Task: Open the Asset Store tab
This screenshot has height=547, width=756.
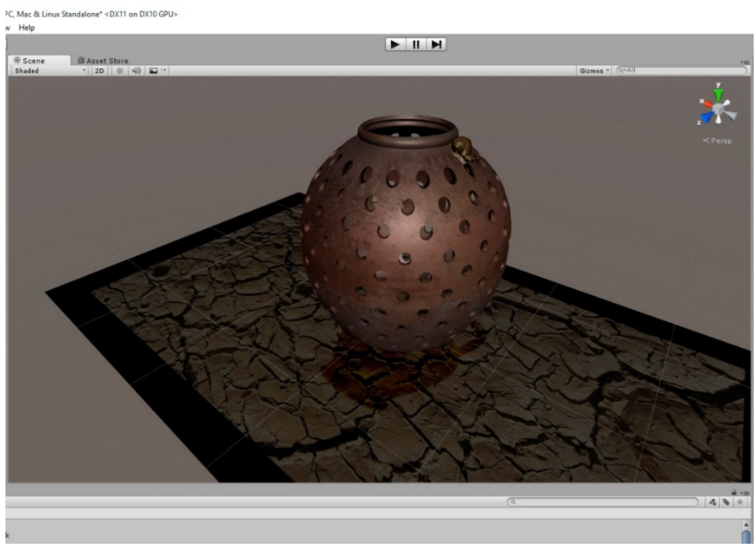Action: (x=103, y=61)
